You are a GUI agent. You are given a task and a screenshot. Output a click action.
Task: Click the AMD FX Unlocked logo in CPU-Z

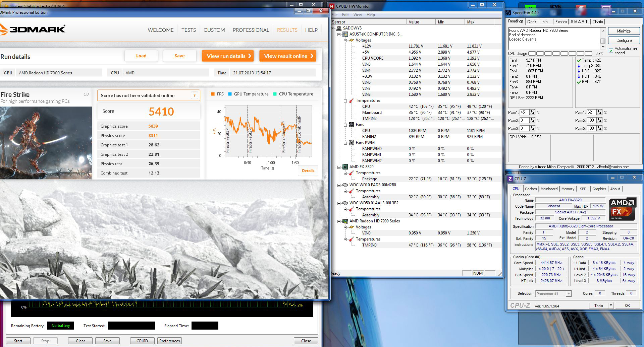pyautogui.click(x=623, y=209)
